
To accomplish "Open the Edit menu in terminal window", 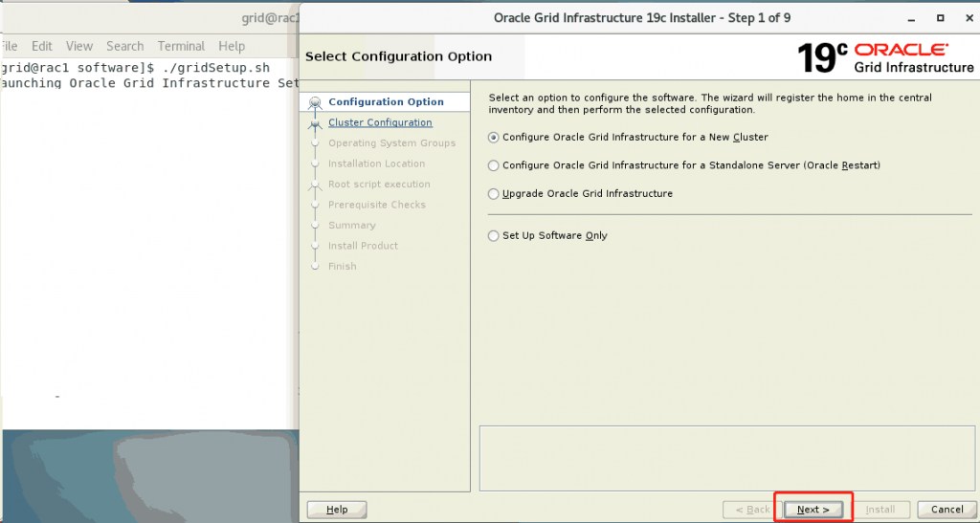I will click(42, 46).
